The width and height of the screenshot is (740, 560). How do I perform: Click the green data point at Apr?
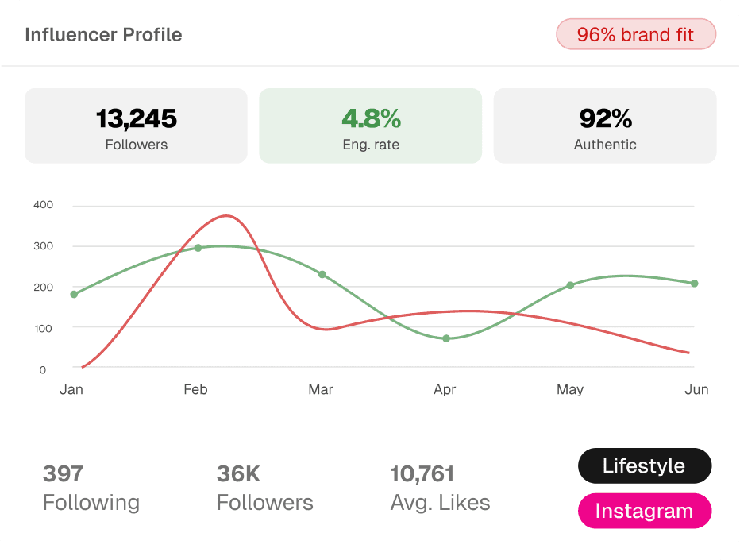(446, 338)
